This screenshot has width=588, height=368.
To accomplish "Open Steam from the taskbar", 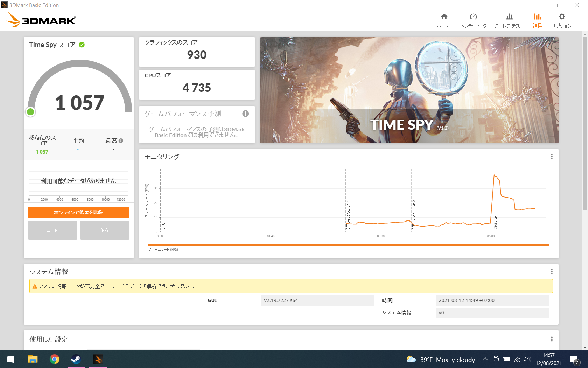I will 76,359.
